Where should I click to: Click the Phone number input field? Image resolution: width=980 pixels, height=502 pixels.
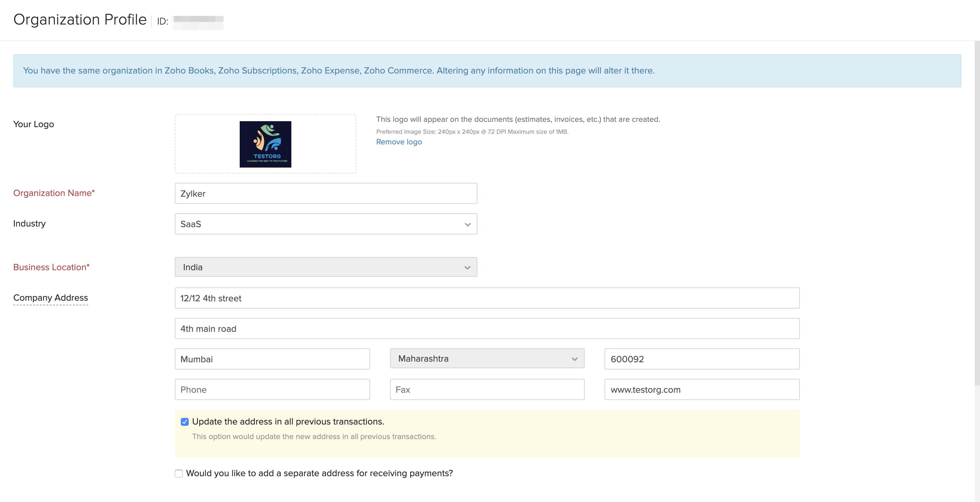point(273,389)
